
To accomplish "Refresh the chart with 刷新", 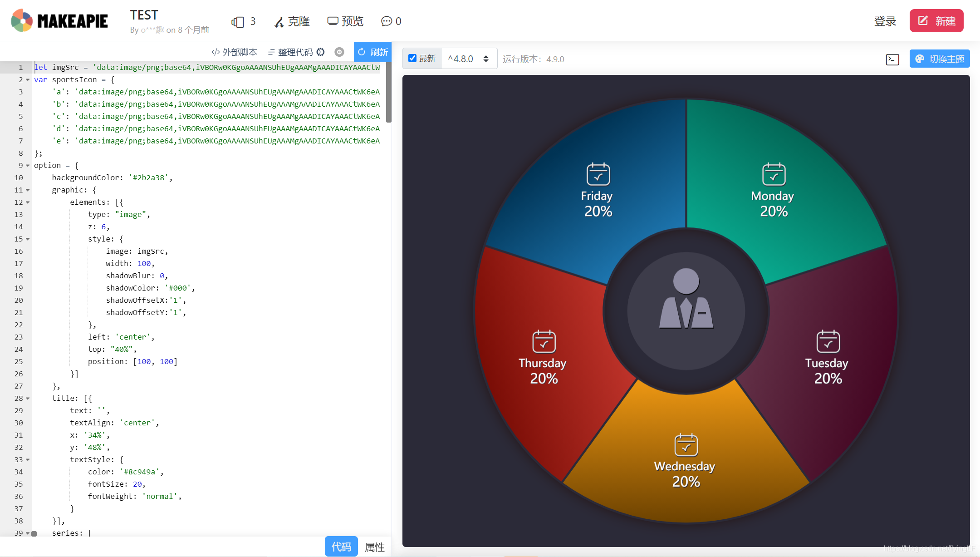I will click(x=372, y=52).
